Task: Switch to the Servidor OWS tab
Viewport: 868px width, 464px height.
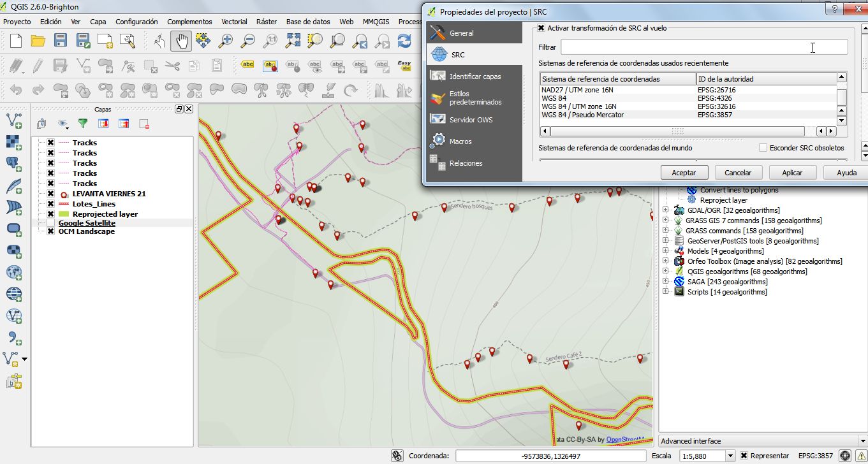Action: [x=474, y=120]
